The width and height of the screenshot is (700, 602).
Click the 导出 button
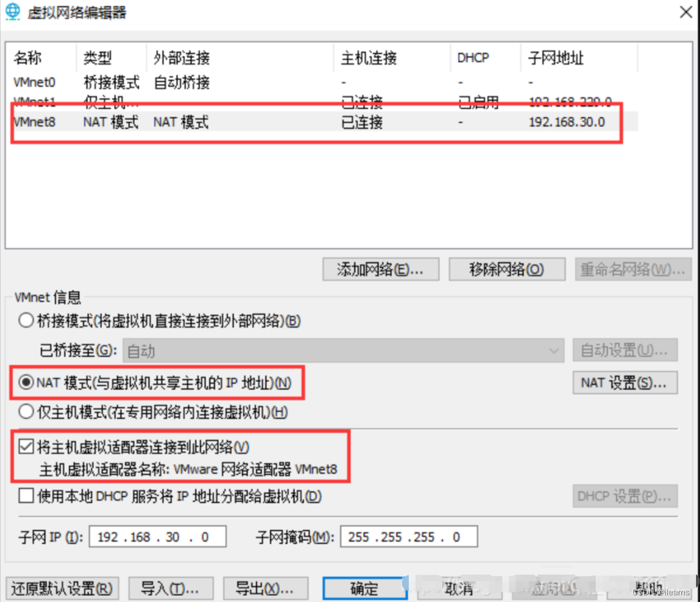coord(266,589)
